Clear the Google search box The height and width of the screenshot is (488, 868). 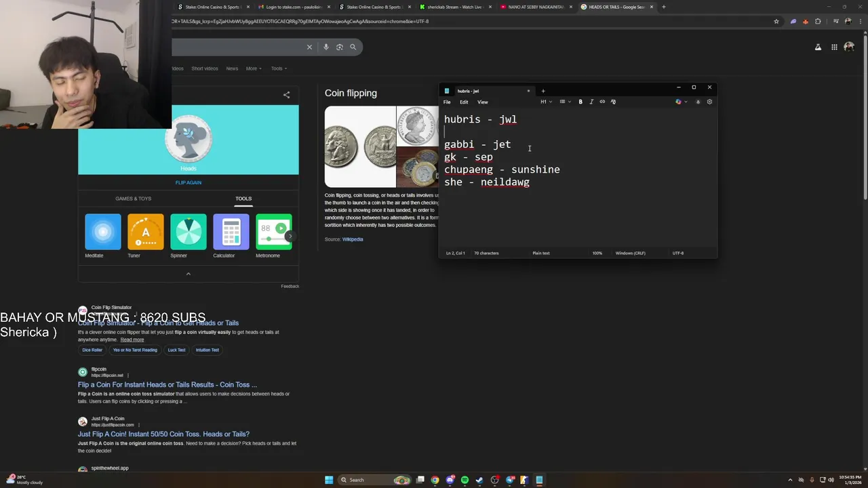coord(309,47)
